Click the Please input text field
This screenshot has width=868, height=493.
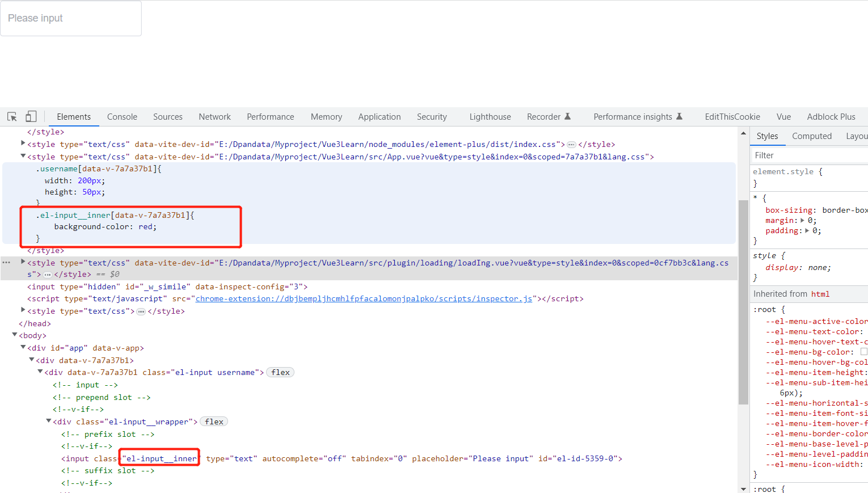coord(70,18)
